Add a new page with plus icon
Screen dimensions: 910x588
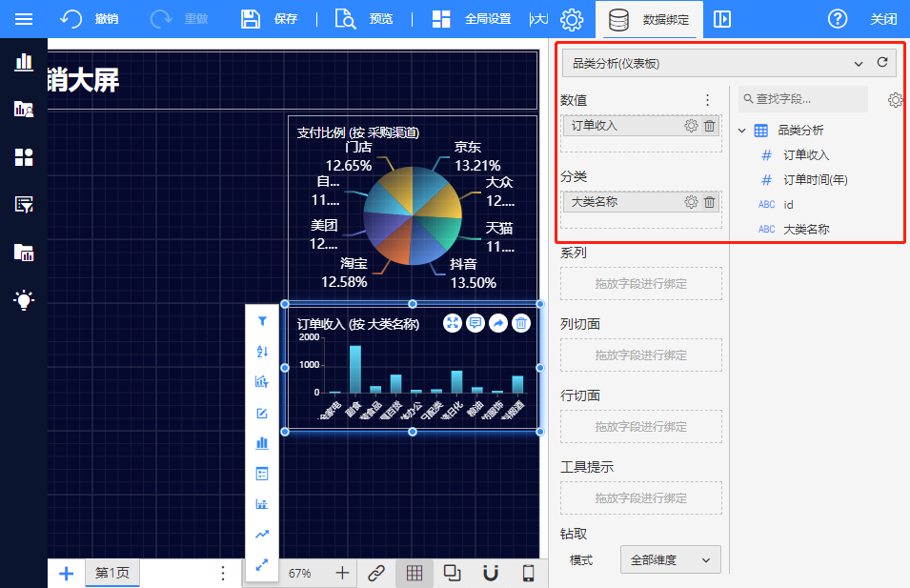click(66, 573)
